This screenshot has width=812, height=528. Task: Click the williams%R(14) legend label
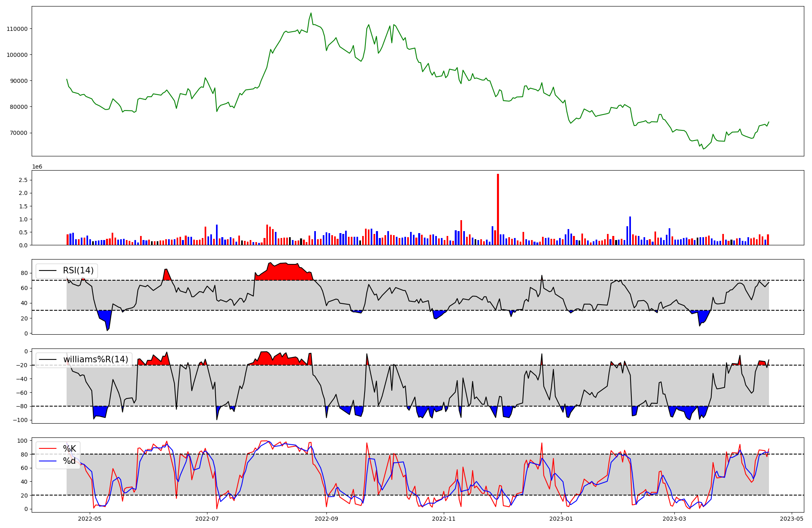tap(95, 359)
